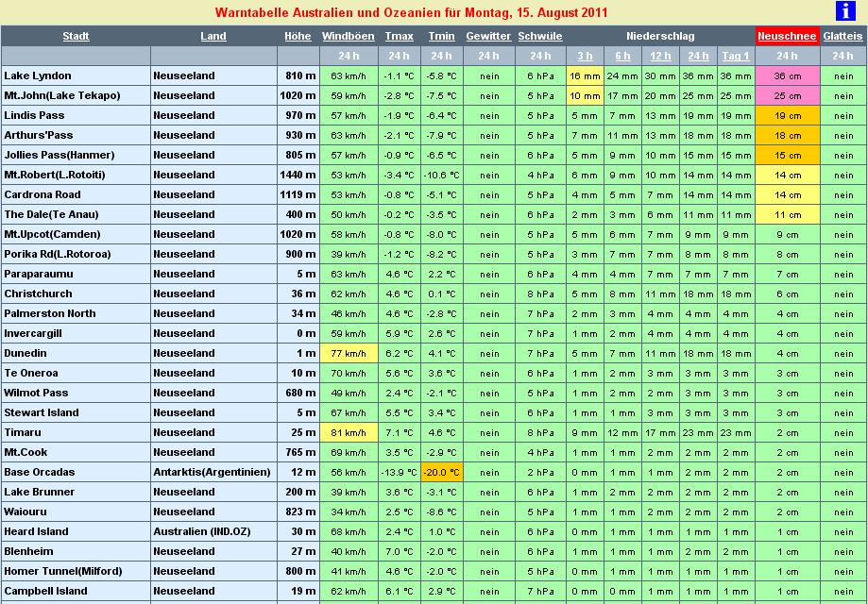
Task: Select the Schwüle column header
Action: (540, 36)
